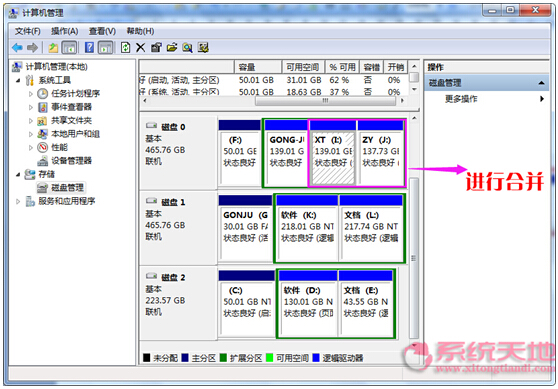Screen dimensions: 558x389
Task: Select the 文档 (E:) partition
Action: (x=366, y=303)
